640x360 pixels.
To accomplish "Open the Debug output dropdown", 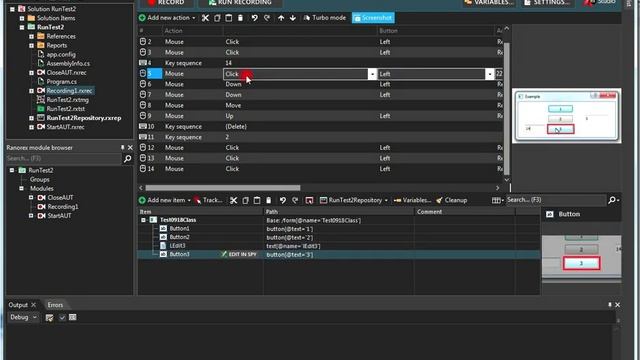I will pyautogui.click(x=24, y=317).
